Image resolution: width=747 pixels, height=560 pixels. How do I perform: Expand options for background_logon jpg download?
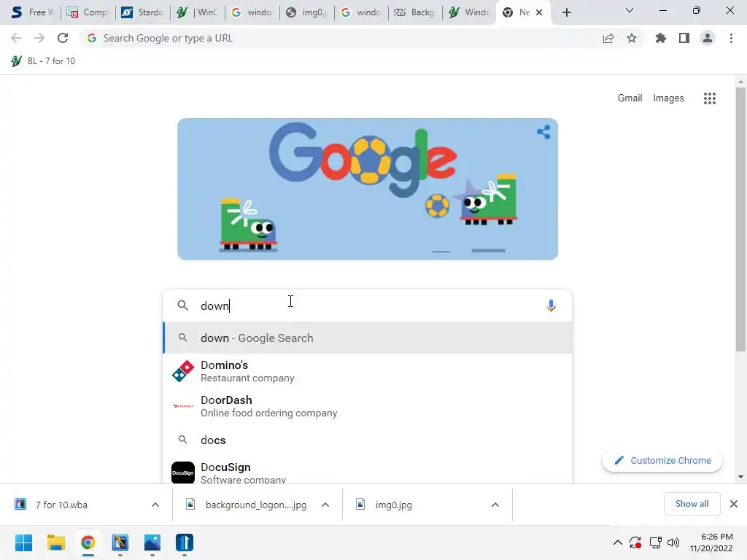pos(325,505)
